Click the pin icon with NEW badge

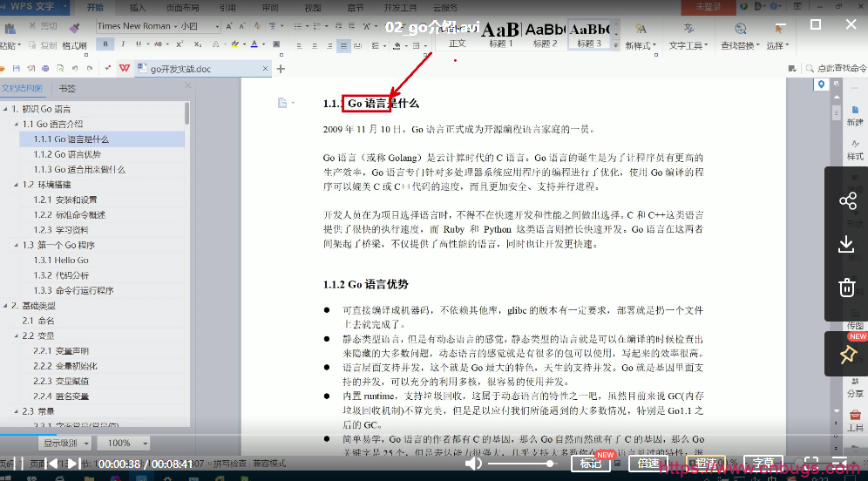(847, 354)
